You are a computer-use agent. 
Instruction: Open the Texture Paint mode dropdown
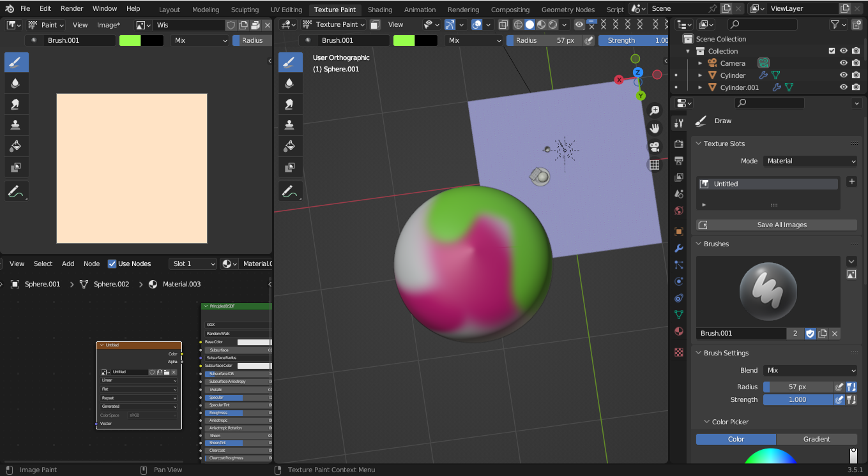[333, 24]
